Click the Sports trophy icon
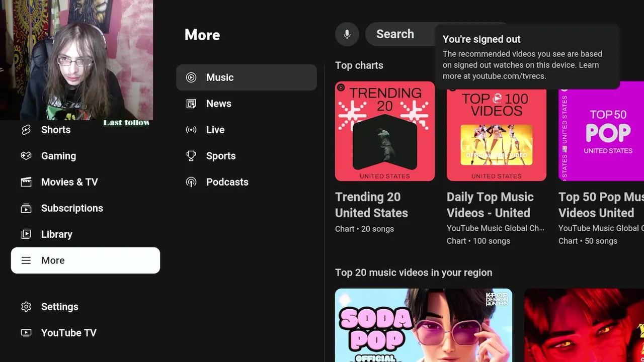Image resolution: width=644 pixels, height=362 pixels. (191, 156)
